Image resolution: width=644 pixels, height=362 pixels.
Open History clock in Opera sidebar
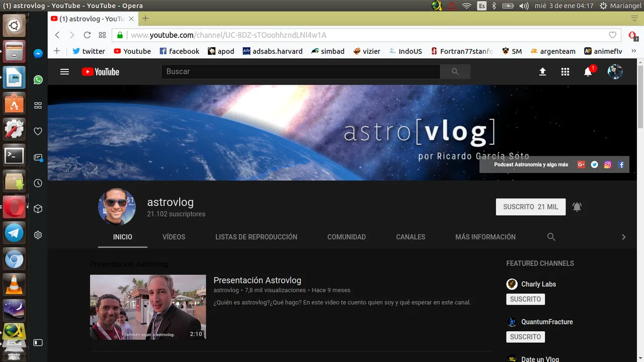click(38, 184)
